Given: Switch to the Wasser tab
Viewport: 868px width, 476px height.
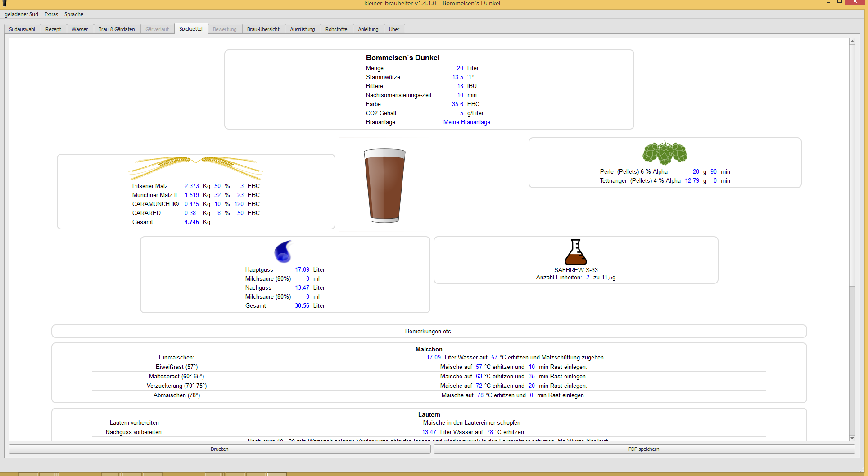Looking at the screenshot, I should (80, 29).
